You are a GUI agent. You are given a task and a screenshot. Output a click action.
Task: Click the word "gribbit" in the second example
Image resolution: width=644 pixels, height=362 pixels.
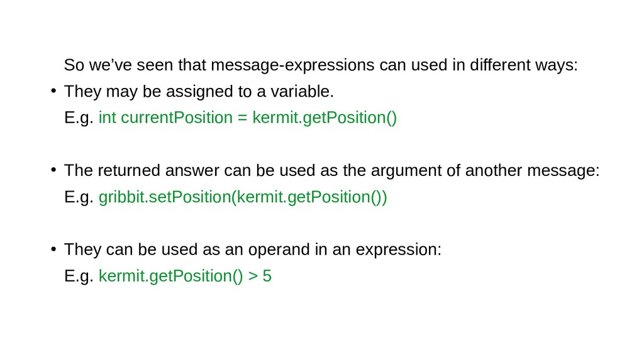121,197
